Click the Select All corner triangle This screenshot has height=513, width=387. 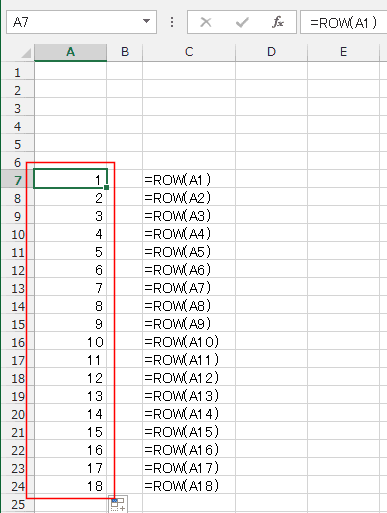pos(26,53)
